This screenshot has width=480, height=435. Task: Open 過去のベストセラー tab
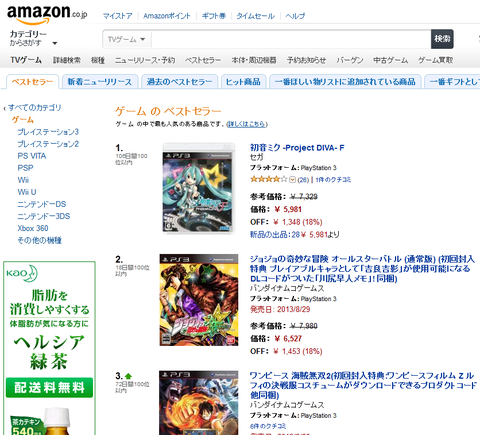pyautogui.click(x=179, y=82)
